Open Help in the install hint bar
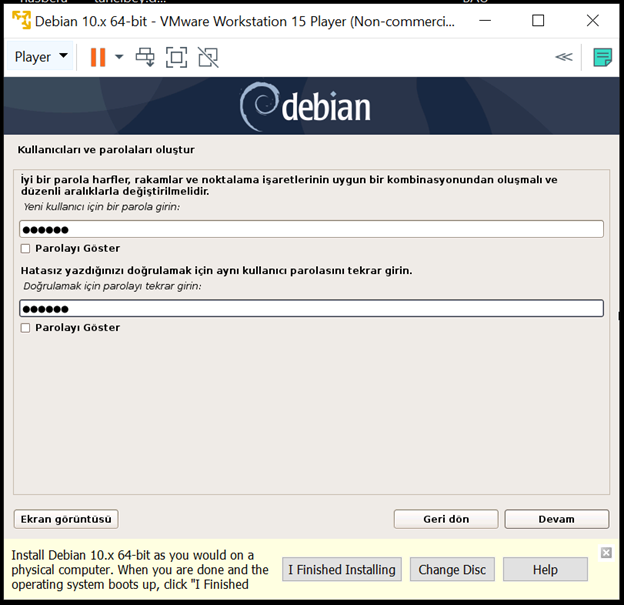Viewport: 624px width, 605px height. coord(545,570)
